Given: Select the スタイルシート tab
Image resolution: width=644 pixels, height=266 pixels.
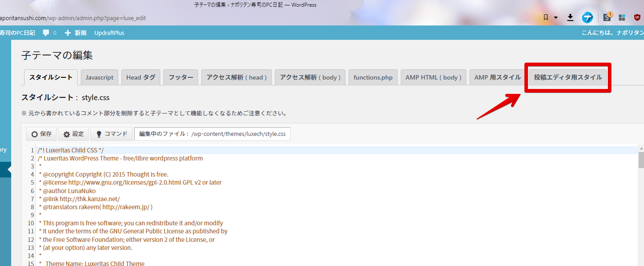Looking at the screenshot, I should click(51, 77).
